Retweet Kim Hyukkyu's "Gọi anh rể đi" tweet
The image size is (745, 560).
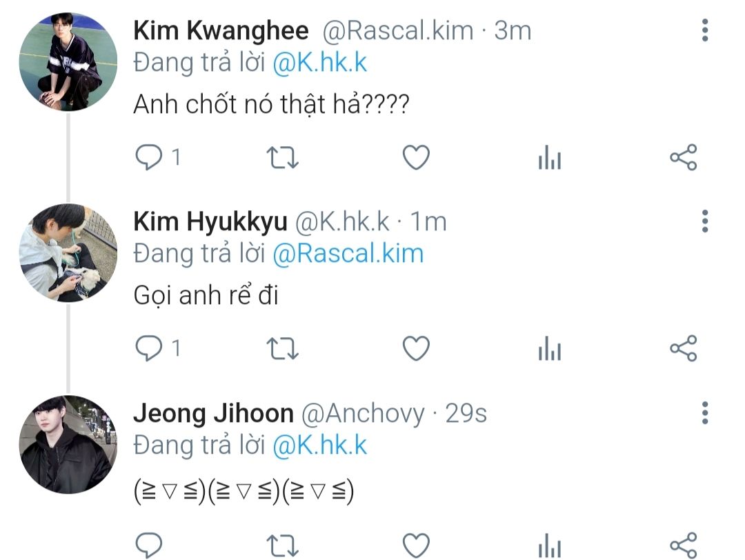point(282,349)
